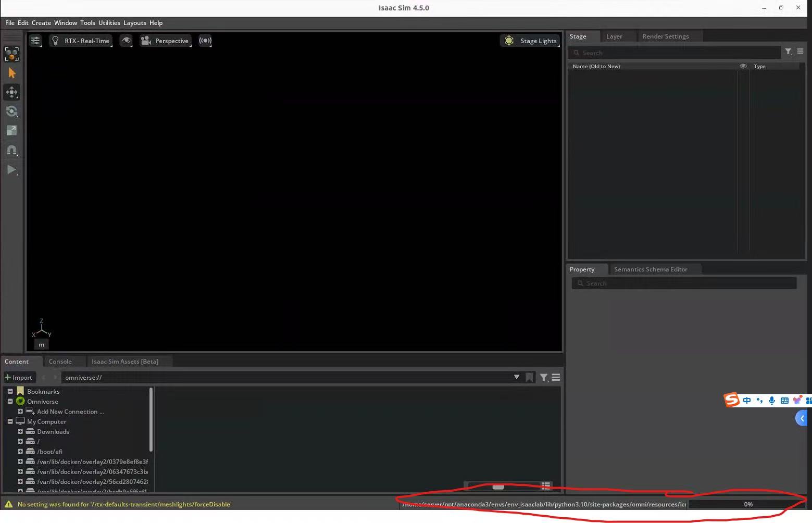Open the Content browser filter icon
The height and width of the screenshot is (523, 812).
pos(544,378)
